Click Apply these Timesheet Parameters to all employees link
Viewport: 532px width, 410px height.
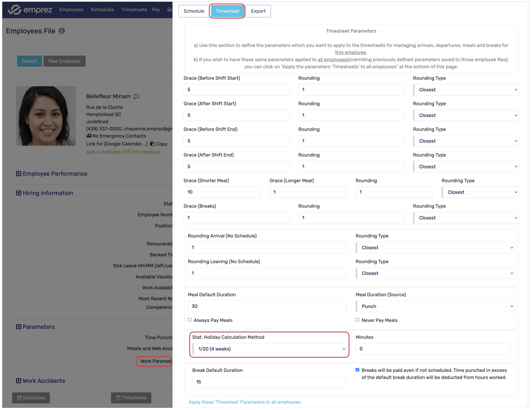(245, 402)
